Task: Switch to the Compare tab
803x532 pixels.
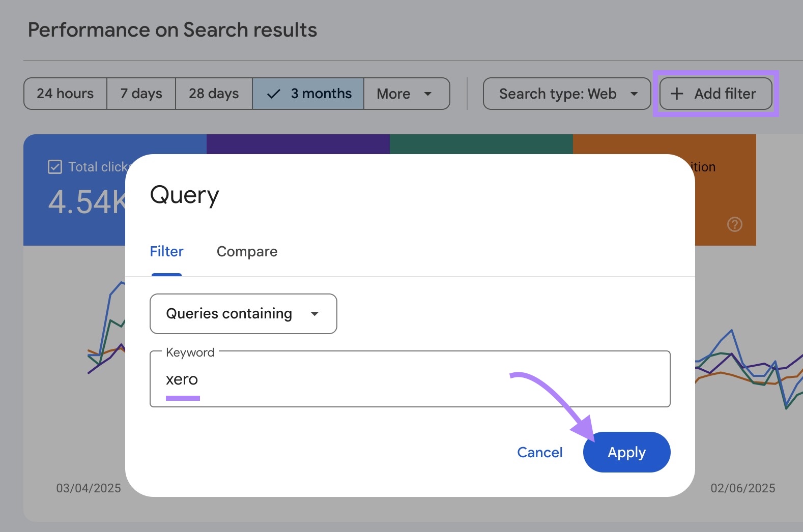Action: pos(247,252)
